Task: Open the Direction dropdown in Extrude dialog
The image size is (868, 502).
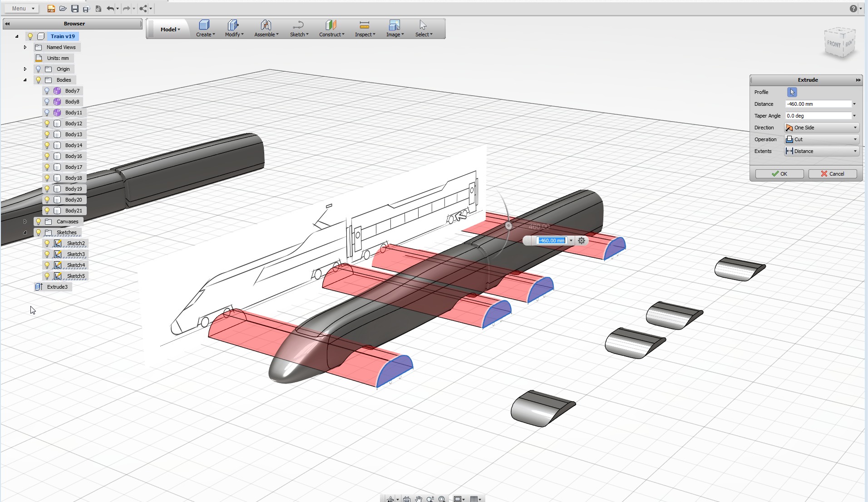Action: [855, 128]
